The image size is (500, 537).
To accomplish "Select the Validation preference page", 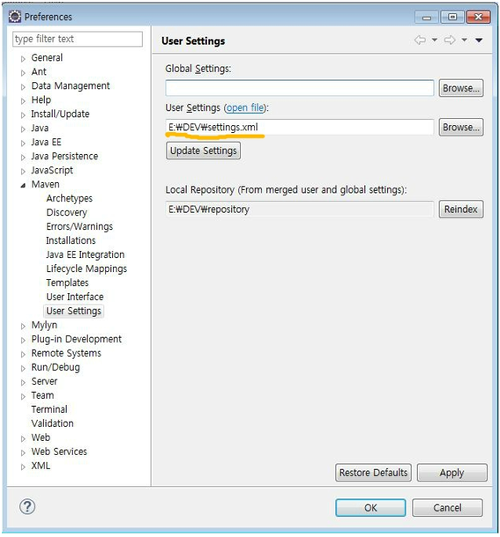I will [52, 423].
